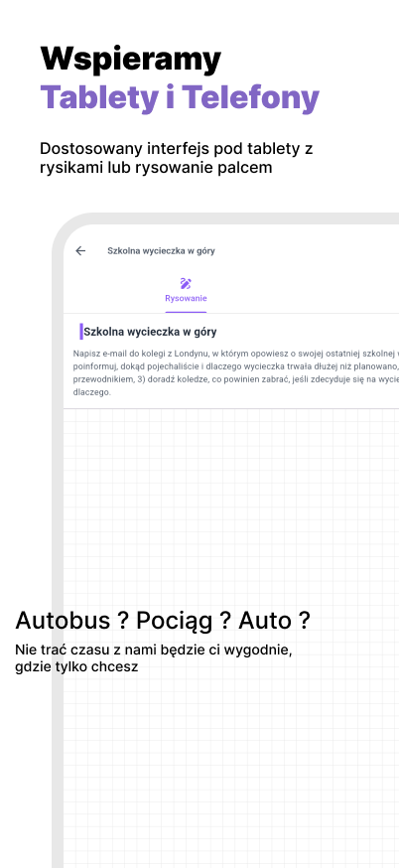Click the gdzie tylko chcesz text line
This screenshot has height=868, width=399.
pos(76,667)
